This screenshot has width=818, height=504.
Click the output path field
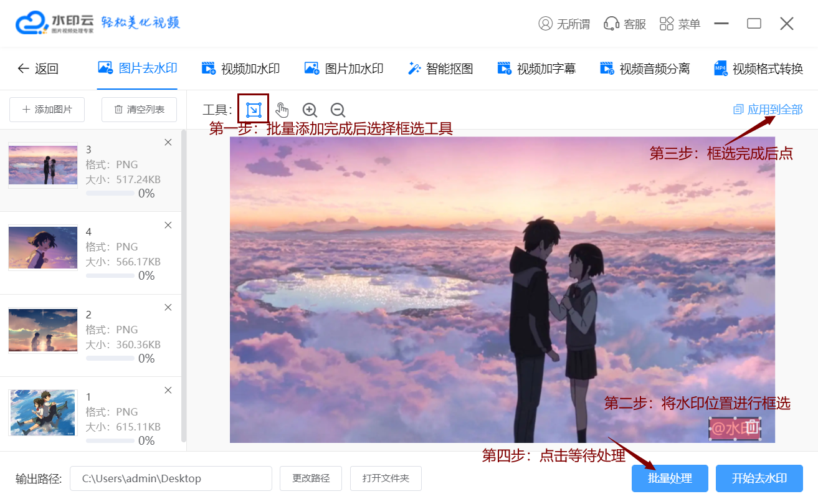coord(171,478)
